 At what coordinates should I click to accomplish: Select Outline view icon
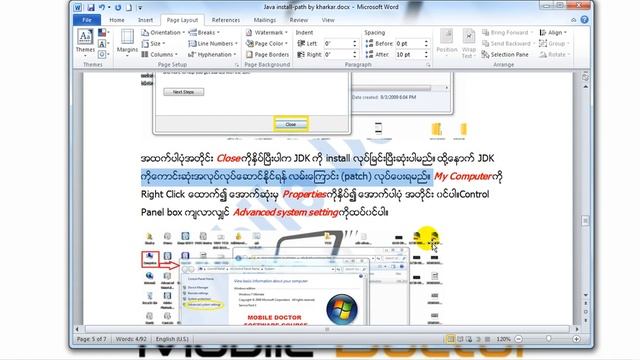(478, 339)
